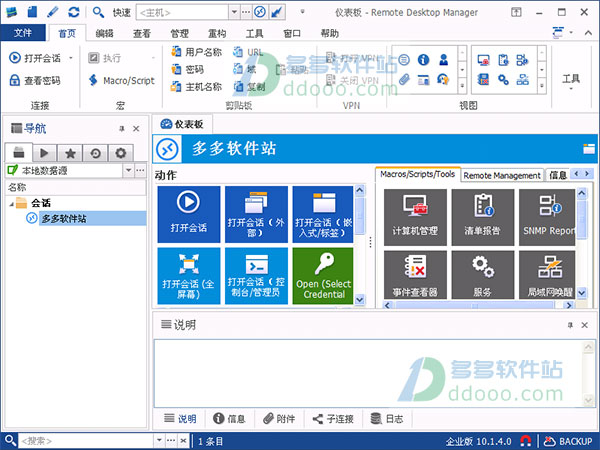The height and width of the screenshot is (450, 600).
Task: Click 打开会话 (全屏幕) action tile
Action: 189,276
